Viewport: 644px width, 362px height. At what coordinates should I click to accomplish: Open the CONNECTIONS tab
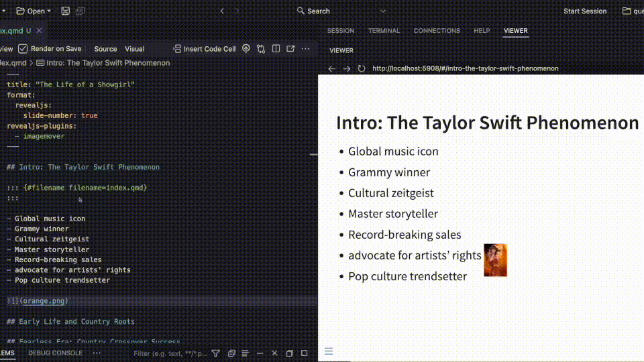pyautogui.click(x=437, y=31)
